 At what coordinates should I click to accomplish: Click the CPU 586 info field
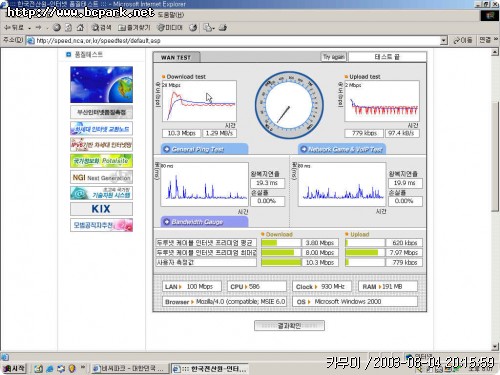257,287
